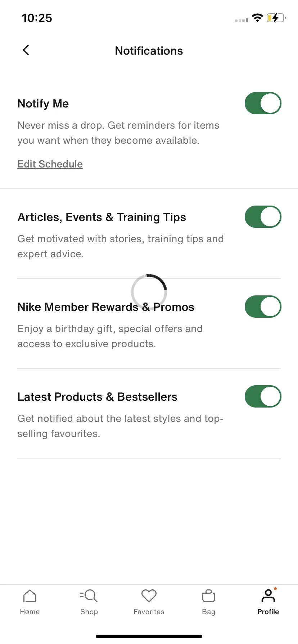Tap the Wi-Fi status icon
This screenshot has width=298, height=644.
(257, 18)
